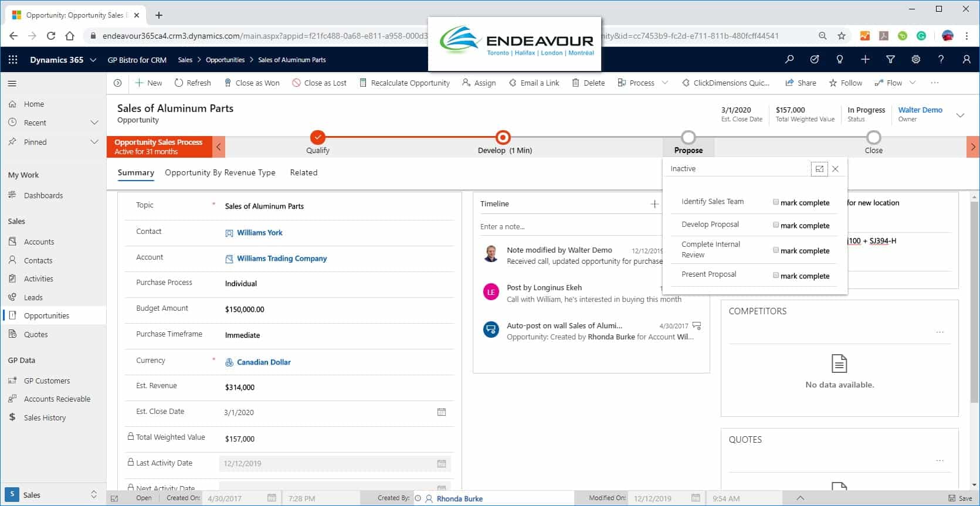Tick Present Proposal mark complete checkbox
The image size is (980, 506).
(x=776, y=276)
